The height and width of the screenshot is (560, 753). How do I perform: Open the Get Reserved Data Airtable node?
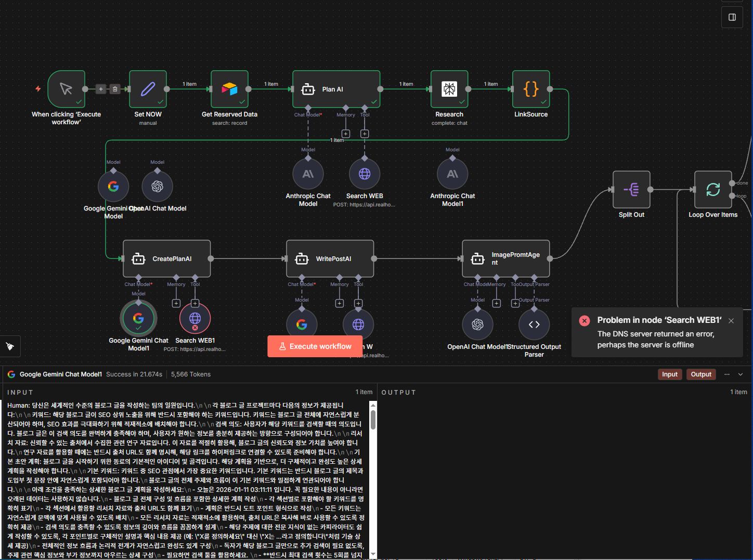pyautogui.click(x=229, y=89)
